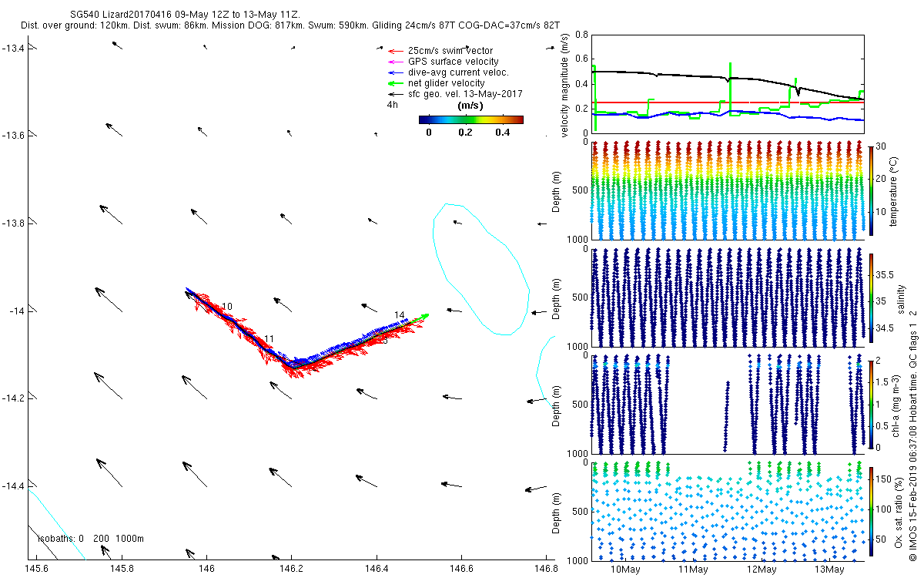Select the 11May tick on time axis
924x578 pixels.
coord(694,570)
